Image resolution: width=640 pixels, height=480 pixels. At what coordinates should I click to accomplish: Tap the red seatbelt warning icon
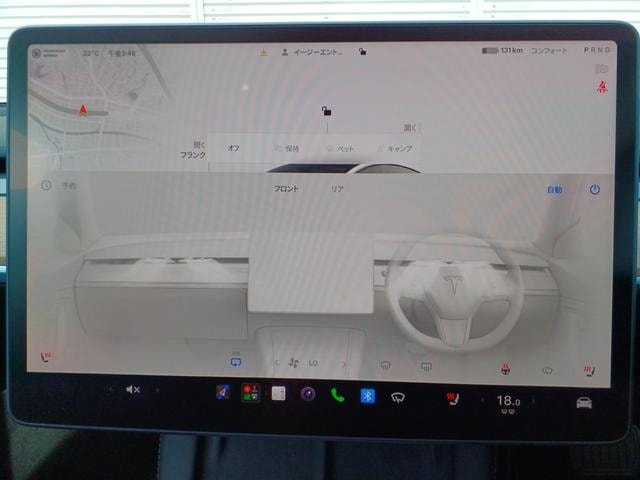click(602, 87)
